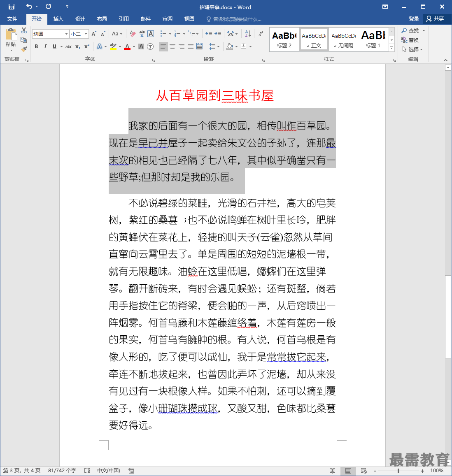This screenshot has height=476, width=452.
Task: Switch to the 布局 Layout tab
Action: pyautogui.click(x=102, y=19)
